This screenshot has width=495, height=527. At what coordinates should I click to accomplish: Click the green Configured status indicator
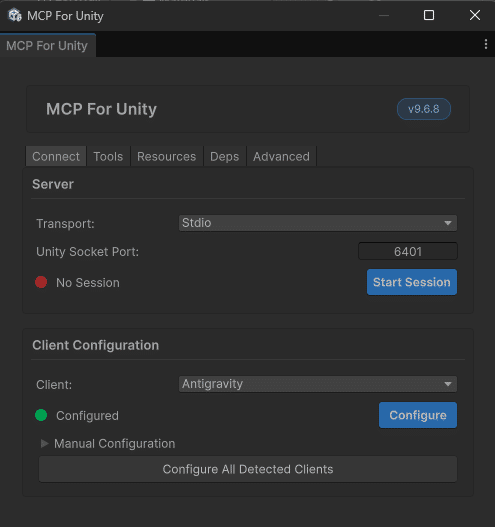click(x=41, y=415)
